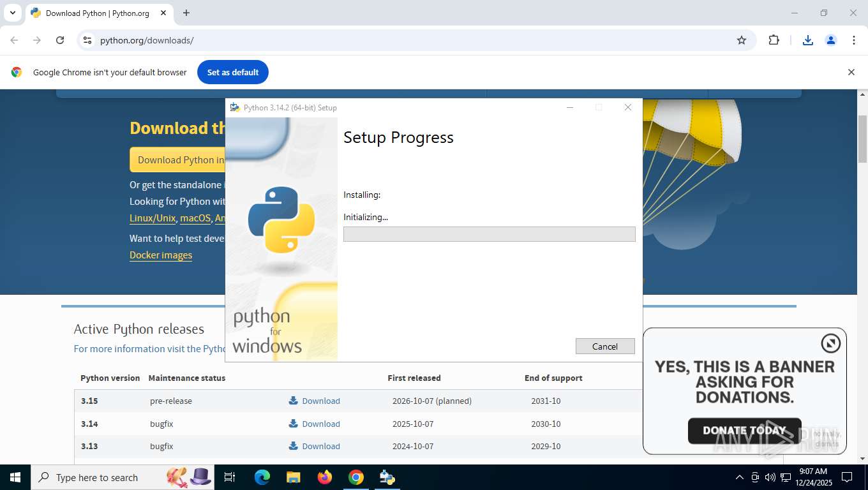Click the Maintenance status column header

pos(187,378)
